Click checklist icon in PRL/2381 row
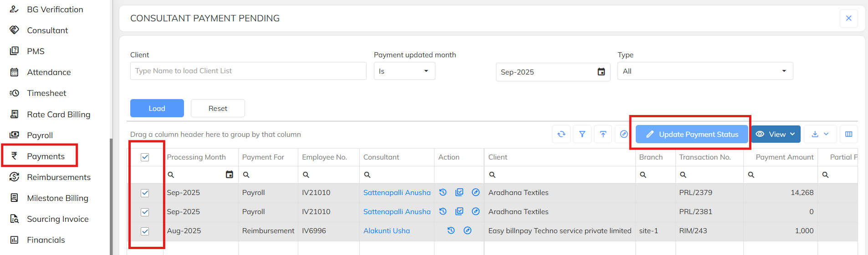The image size is (868, 255). 459,211
